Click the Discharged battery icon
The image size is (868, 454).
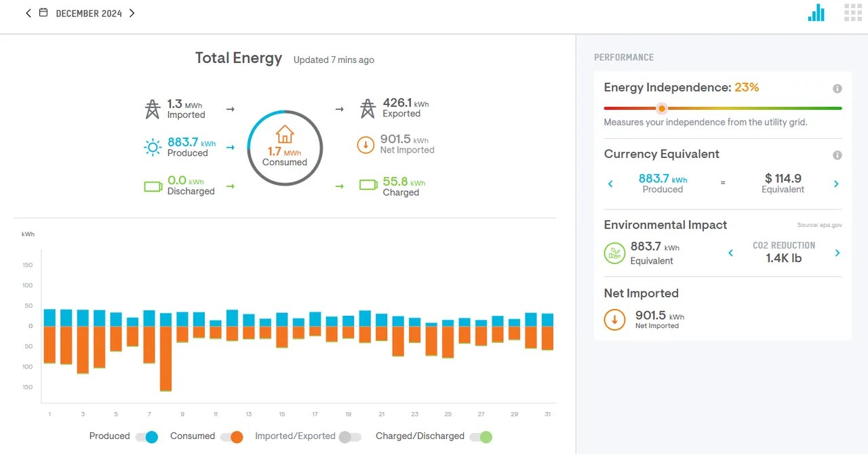pyautogui.click(x=153, y=186)
